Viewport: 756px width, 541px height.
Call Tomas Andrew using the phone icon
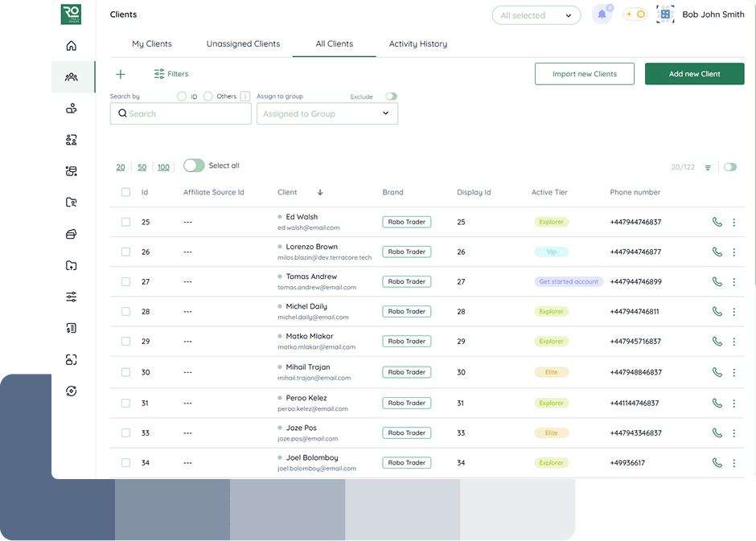point(717,282)
